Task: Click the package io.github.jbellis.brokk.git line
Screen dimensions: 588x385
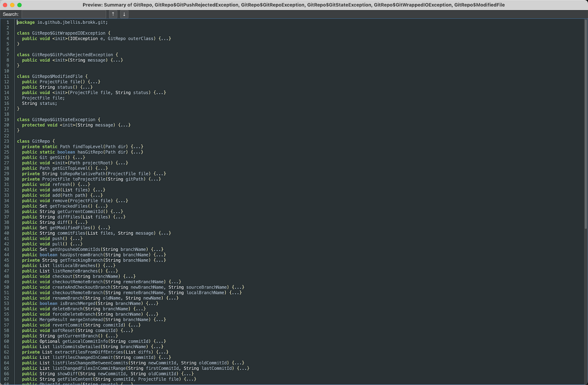Action: (x=63, y=22)
